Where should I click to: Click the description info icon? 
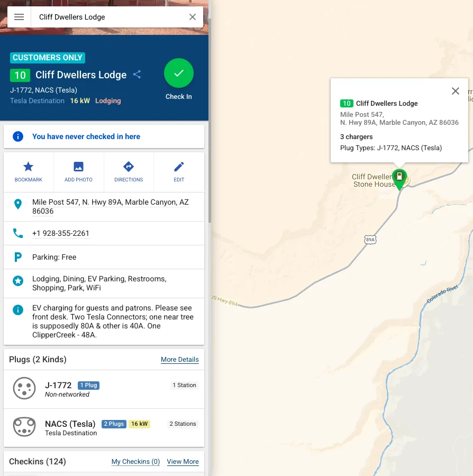[x=18, y=310]
